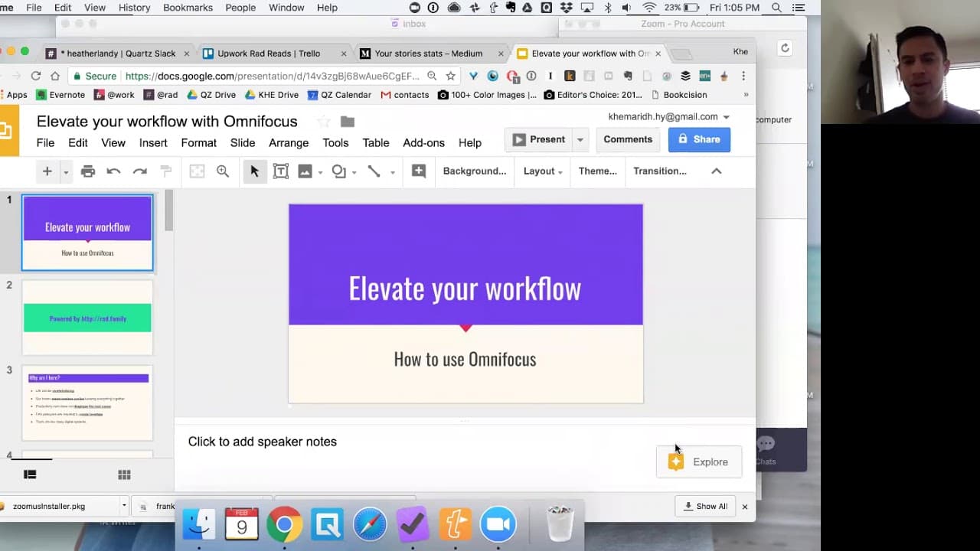Bookmark this page with star icon

tap(451, 76)
